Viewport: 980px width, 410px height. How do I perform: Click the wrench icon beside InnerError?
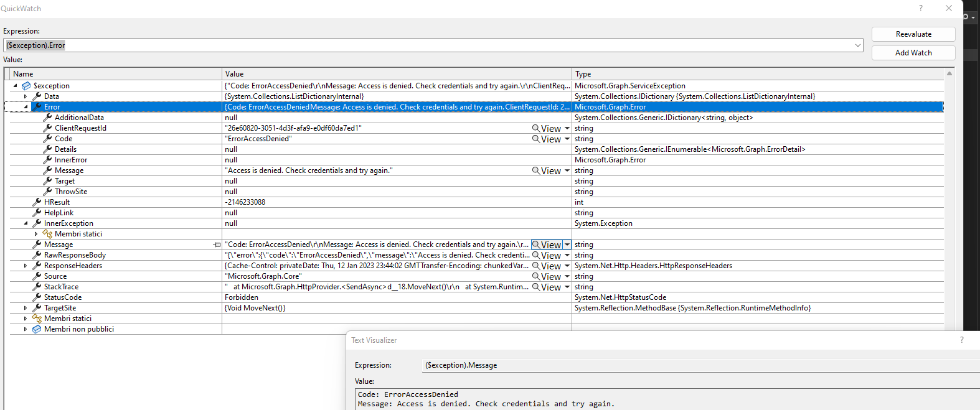click(x=47, y=160)
